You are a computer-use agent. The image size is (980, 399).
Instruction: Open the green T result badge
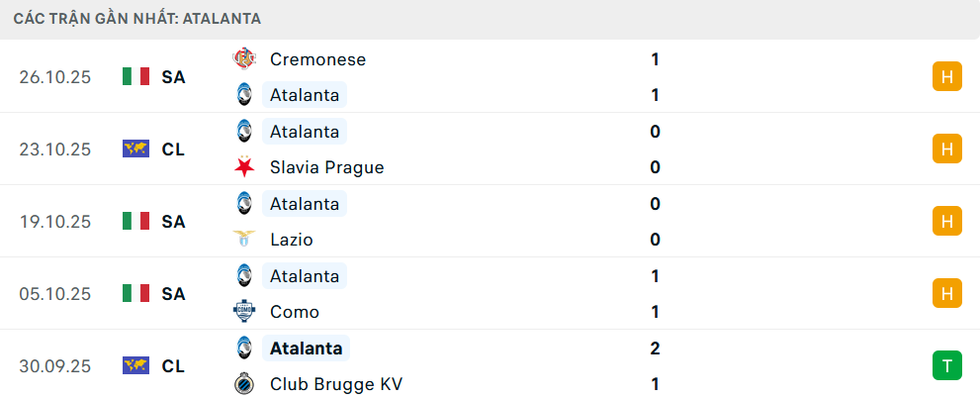tap(946, 365)
